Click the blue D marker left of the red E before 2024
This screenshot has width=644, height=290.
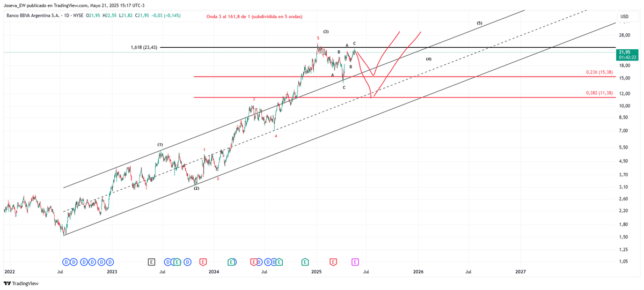pos(188,262)
